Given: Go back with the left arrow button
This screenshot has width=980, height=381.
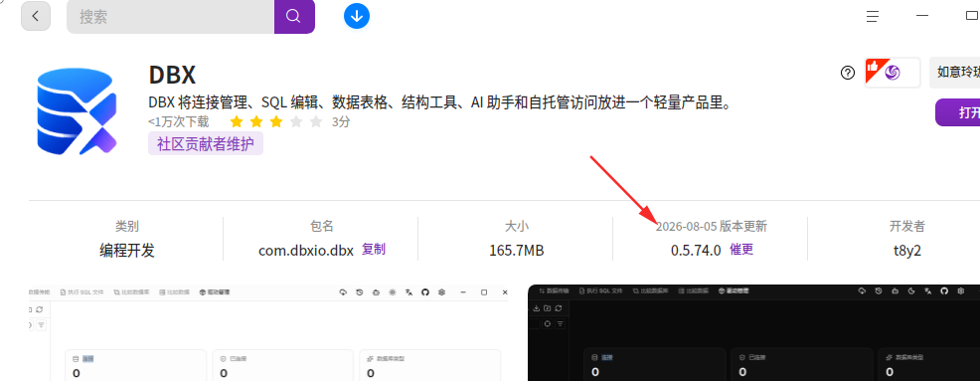Looking at the screenshot, I should [x=36, y=16].
